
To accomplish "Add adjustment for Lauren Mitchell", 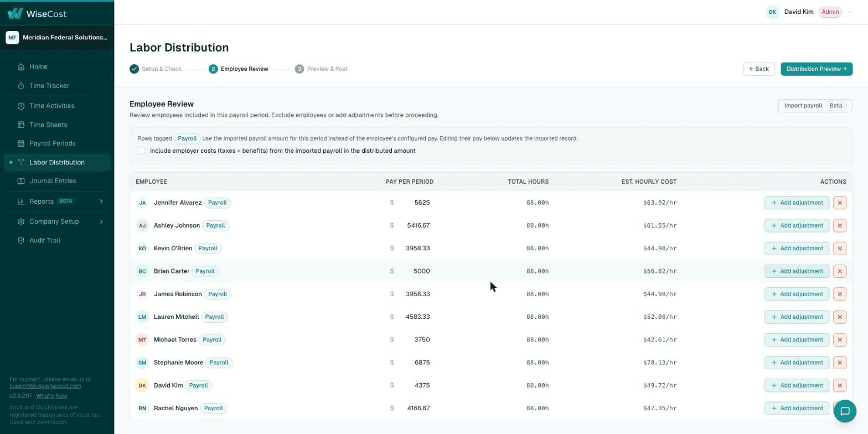I will coord(797,317).
